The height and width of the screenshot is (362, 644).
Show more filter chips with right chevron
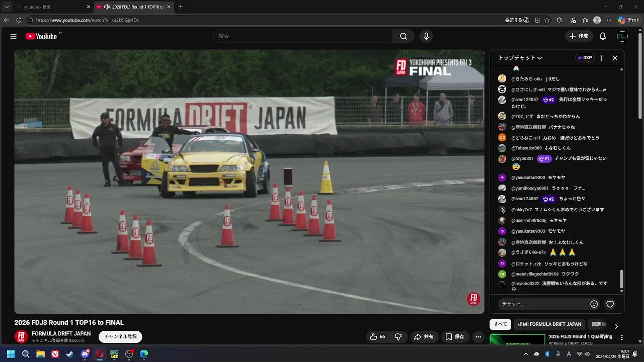[x=616, y=326]
